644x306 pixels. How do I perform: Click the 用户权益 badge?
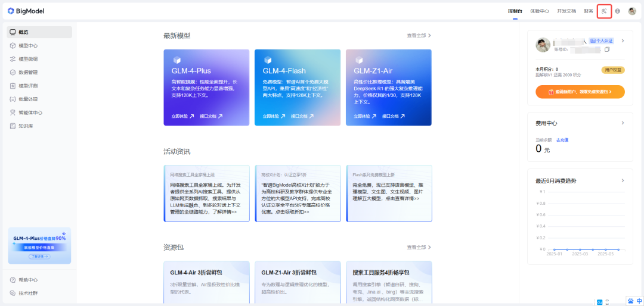click(613, 70)
